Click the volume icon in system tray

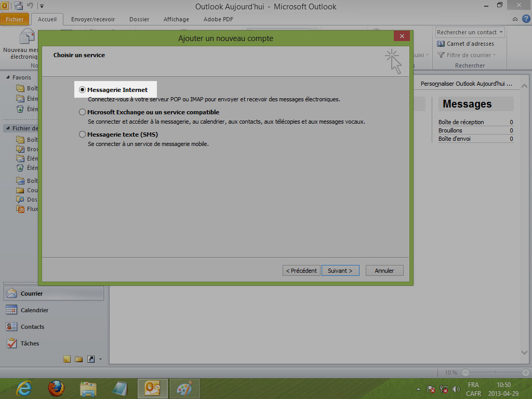(x=456, y=389)
